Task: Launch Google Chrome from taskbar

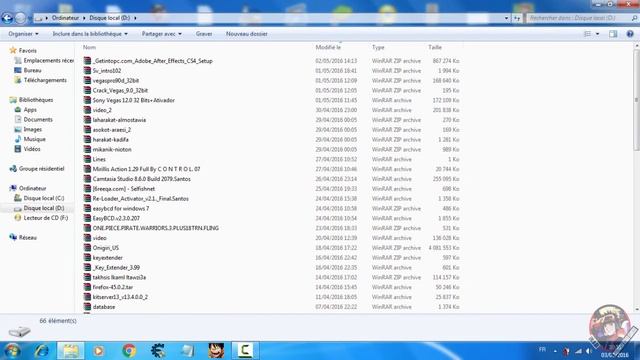Action: [129, 351]
